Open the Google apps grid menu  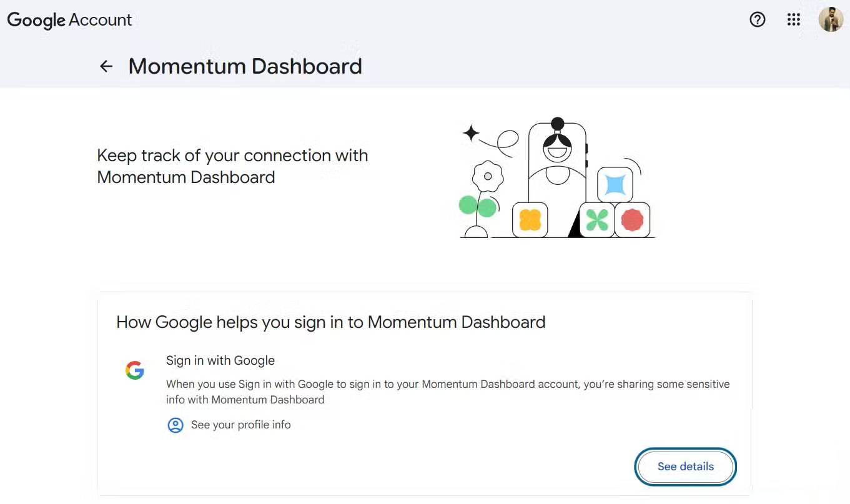coord(793,19)
